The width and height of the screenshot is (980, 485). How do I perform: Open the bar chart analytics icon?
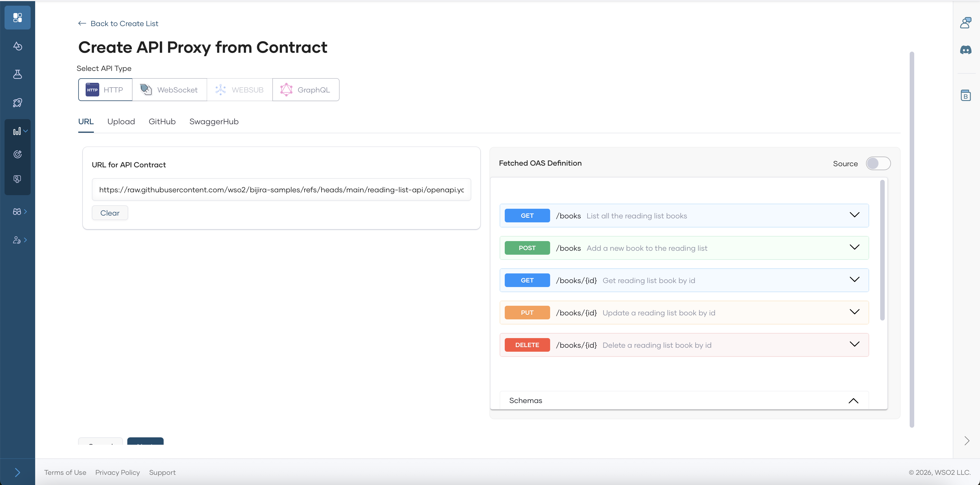click(x=18, y=131)
